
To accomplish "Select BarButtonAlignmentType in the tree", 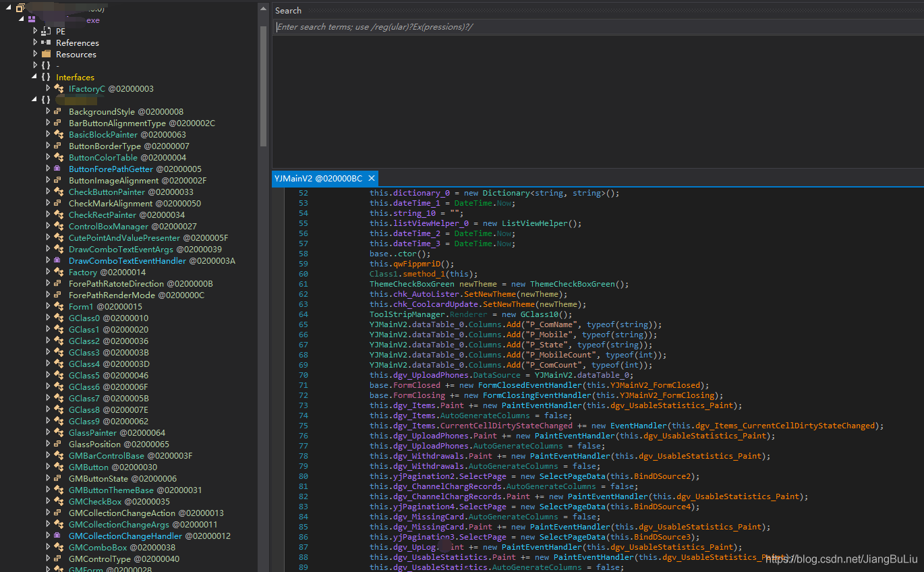I will click(x=142, y=123).
